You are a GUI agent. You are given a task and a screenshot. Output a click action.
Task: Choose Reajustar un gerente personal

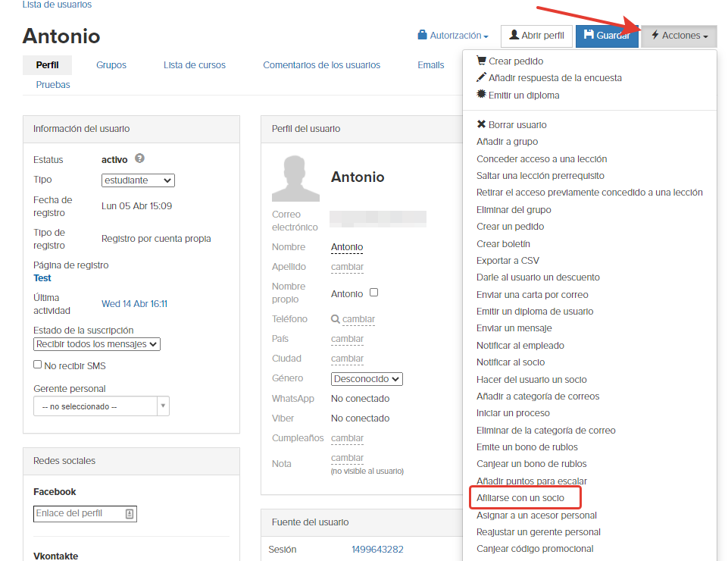coord(539,531)
